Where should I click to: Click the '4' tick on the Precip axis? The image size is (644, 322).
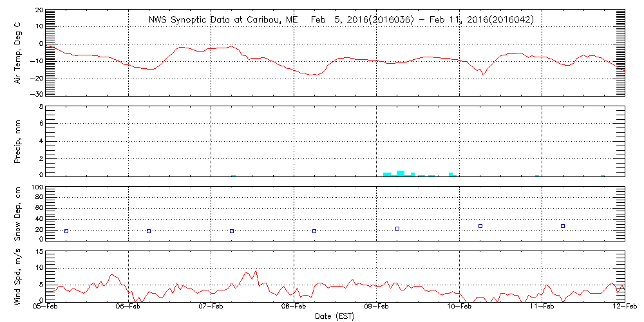click(41, 141)
